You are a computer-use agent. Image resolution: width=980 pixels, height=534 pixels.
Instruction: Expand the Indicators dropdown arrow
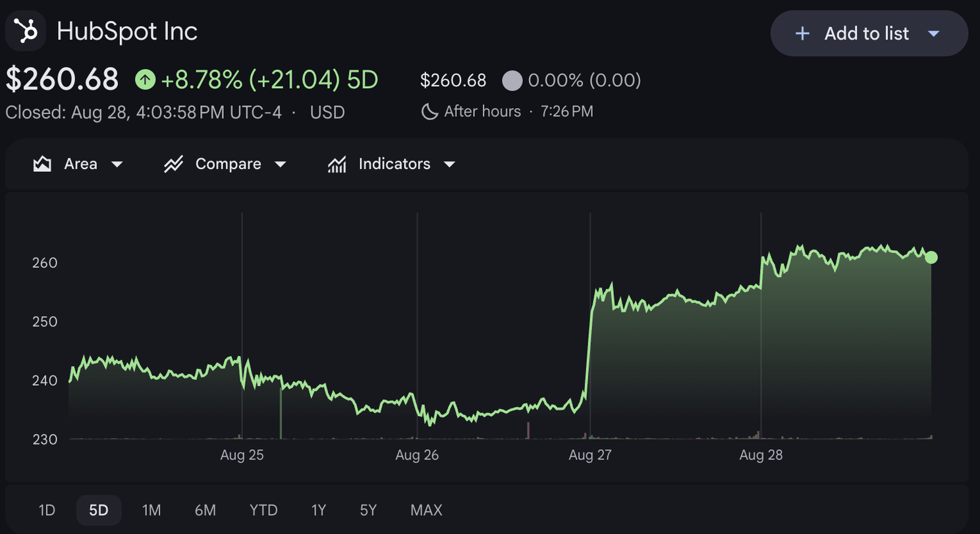pyautogui.click(x=449, y=164)
